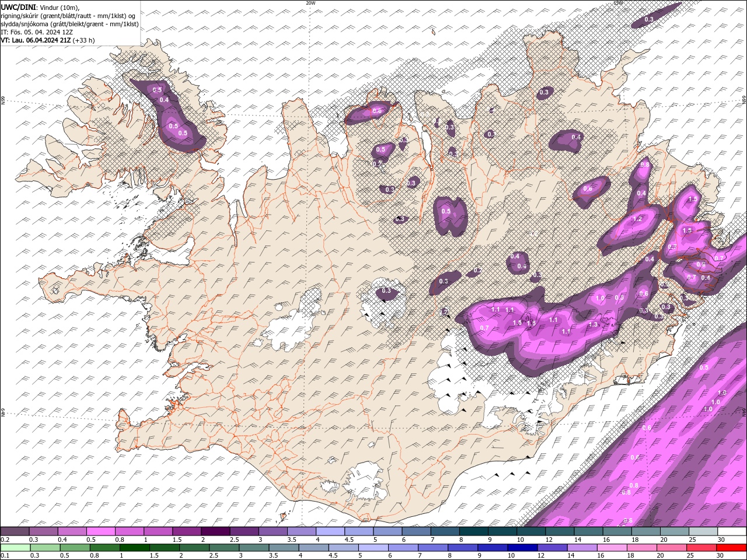The height and width of the screenshot is (560, 747).
Task: Click "3.5" label in the snow scale row
Action: click(292, 540)
